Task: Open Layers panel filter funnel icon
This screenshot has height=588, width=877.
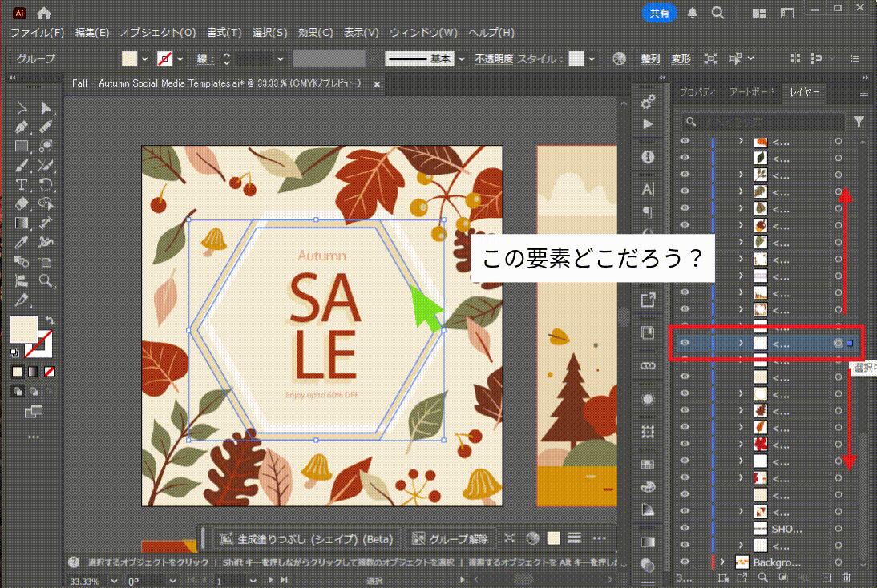Action: 859,121
